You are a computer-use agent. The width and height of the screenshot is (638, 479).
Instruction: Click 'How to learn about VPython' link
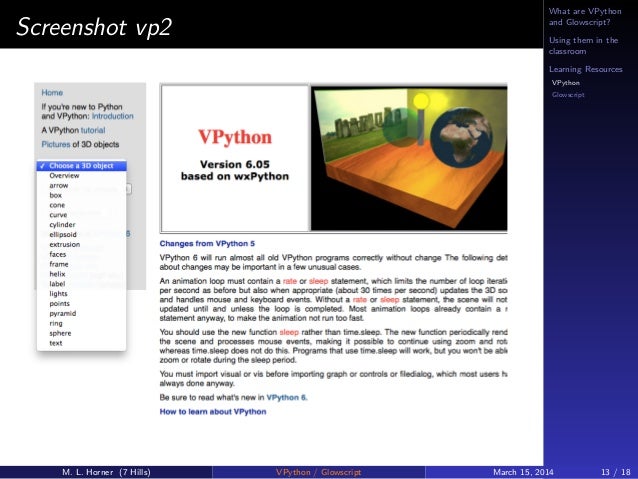pos(213,412)
